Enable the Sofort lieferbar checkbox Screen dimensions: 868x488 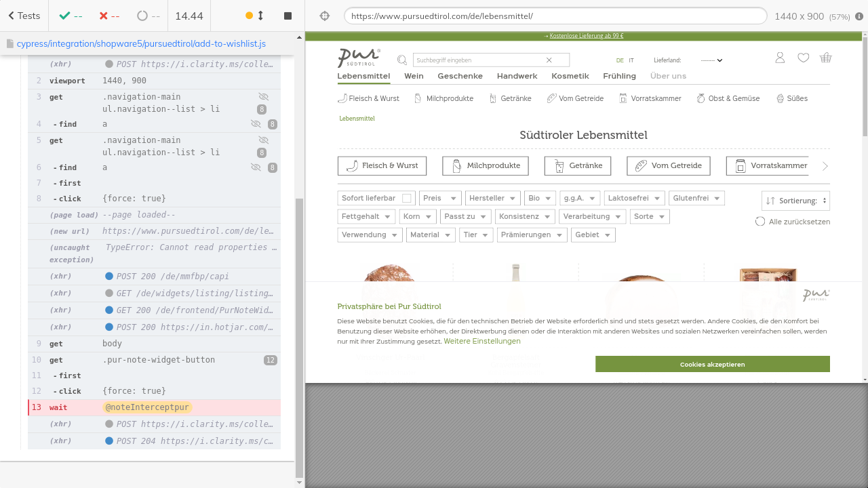pos(406,198)
